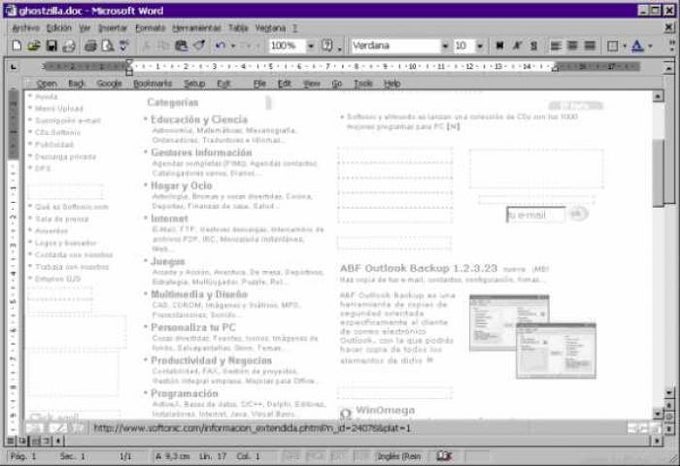
Task: Click the Ghostzilla Google button
Action: click(109, 84)
